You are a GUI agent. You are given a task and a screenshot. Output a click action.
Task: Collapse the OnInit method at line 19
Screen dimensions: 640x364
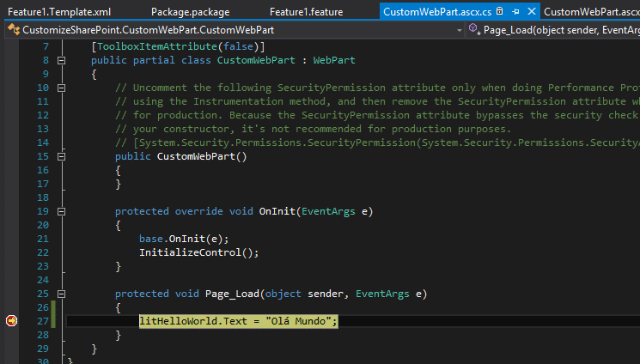(x=61, y=211)
